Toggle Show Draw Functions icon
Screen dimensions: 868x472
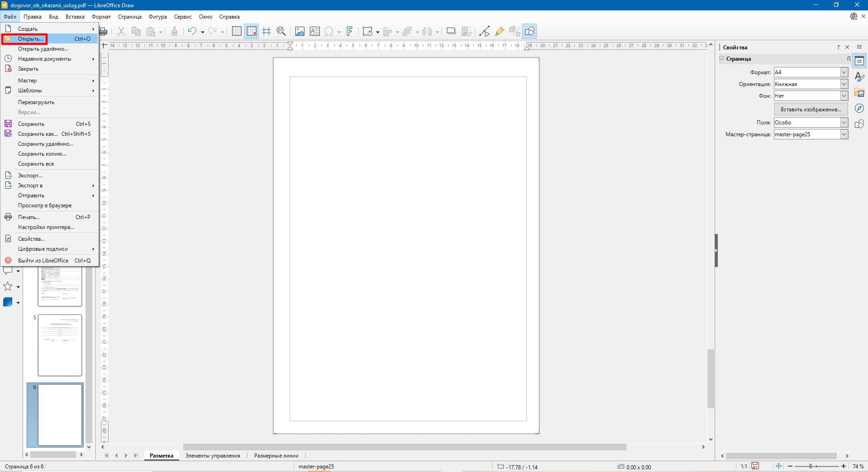tap(530, 31)
